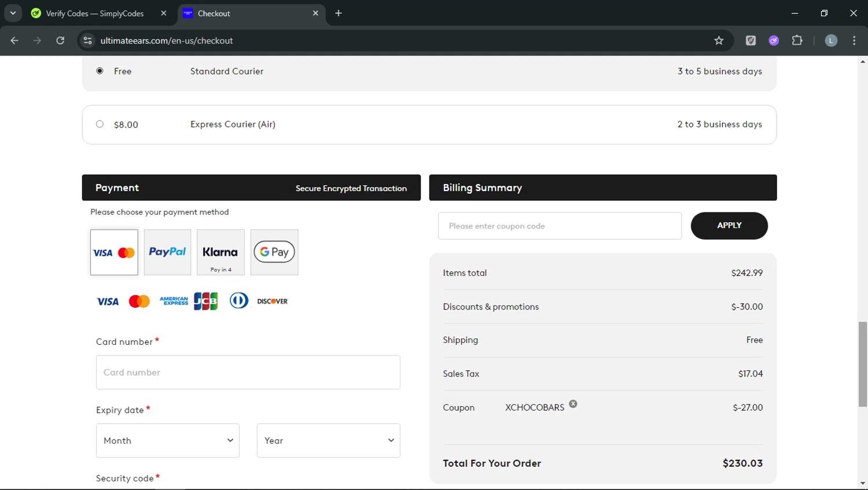This screenshot has height=490, width=868.
Task: Open the expiry Month dropdown
Action: [168, 441]
